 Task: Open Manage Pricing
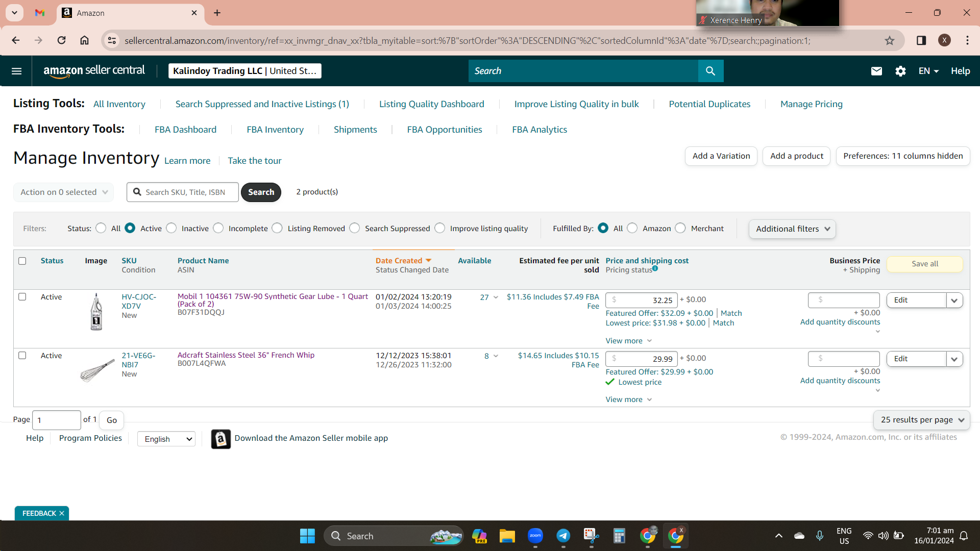point(812,104)
